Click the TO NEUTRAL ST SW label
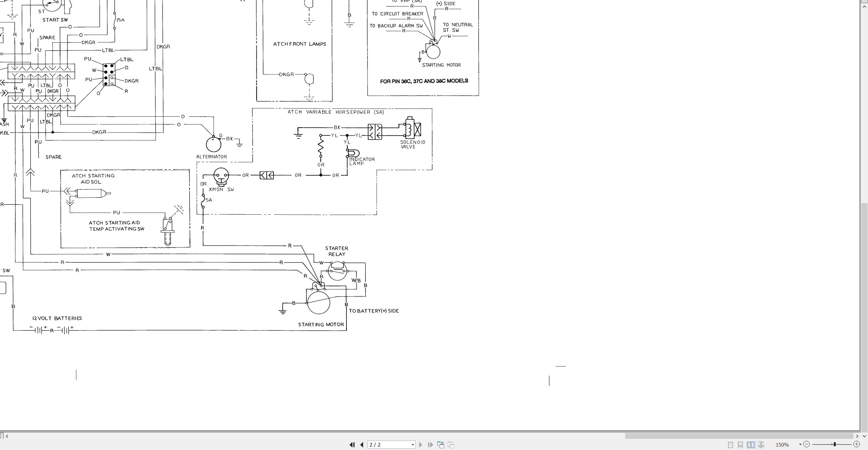The image size is (868, 450). click(458, 27)
